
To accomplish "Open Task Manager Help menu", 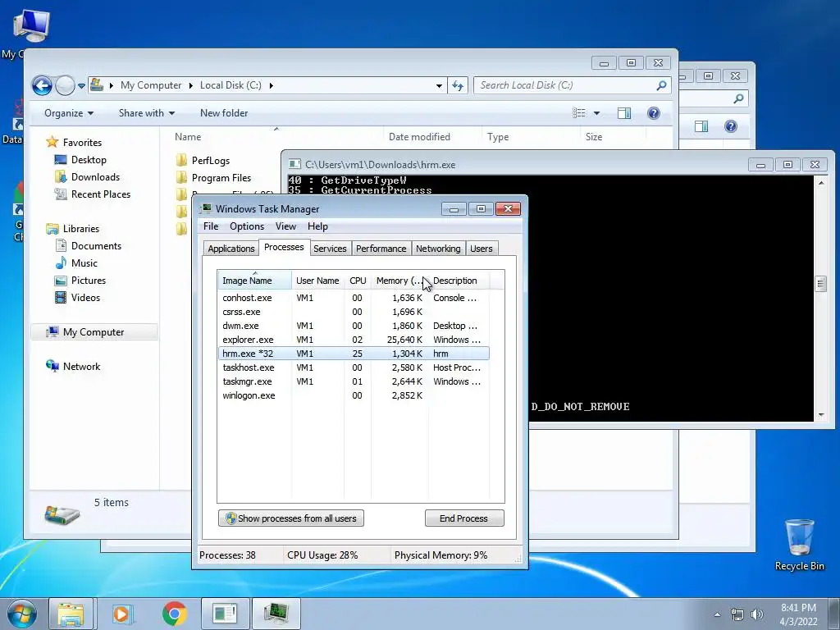I will point(317,226).
